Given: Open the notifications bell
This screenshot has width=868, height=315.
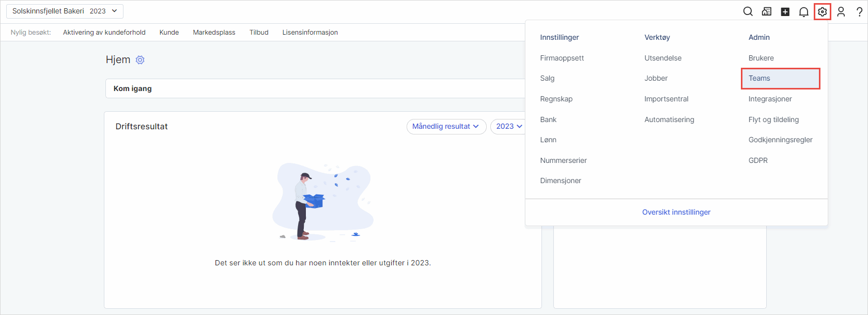Looking at the screenshot, I should click(803, 11).
